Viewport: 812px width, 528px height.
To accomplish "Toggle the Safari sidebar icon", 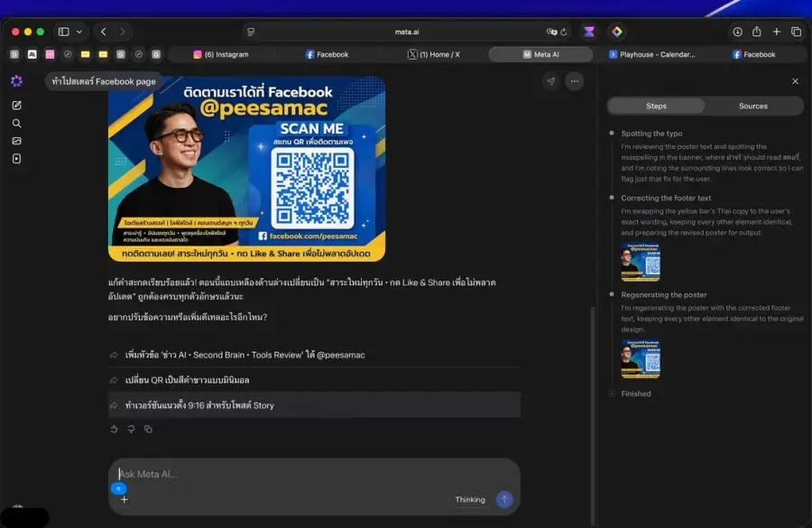I will 64,32.
